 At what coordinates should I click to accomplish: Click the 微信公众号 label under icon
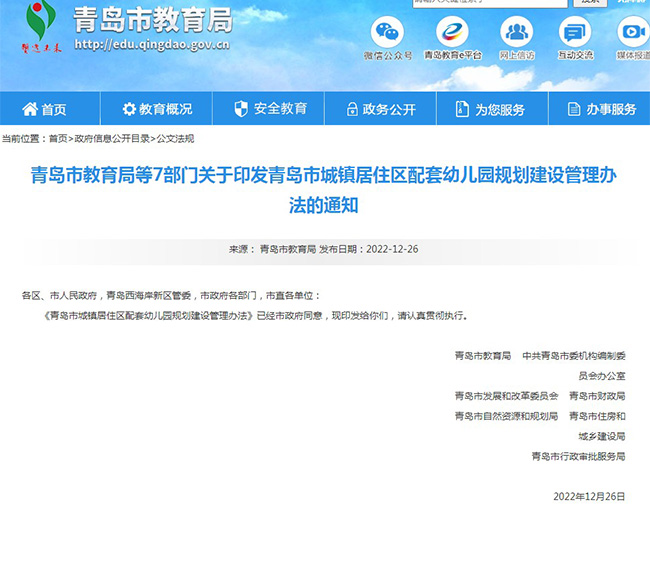[388, 56]
